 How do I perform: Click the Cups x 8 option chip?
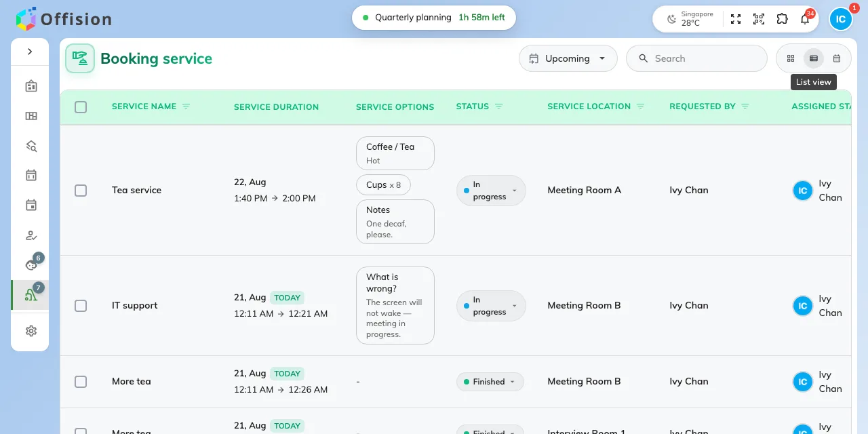coord(383,184)
